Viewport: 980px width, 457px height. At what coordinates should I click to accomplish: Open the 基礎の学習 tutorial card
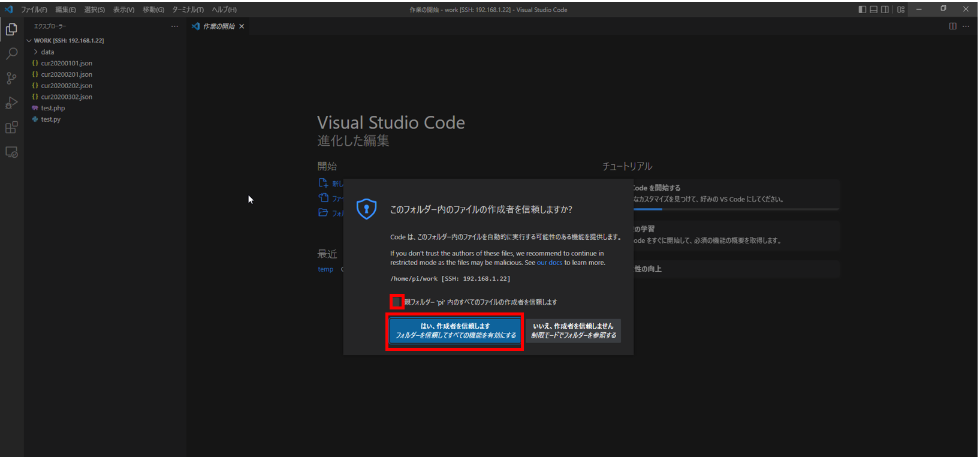pos(736,235)
